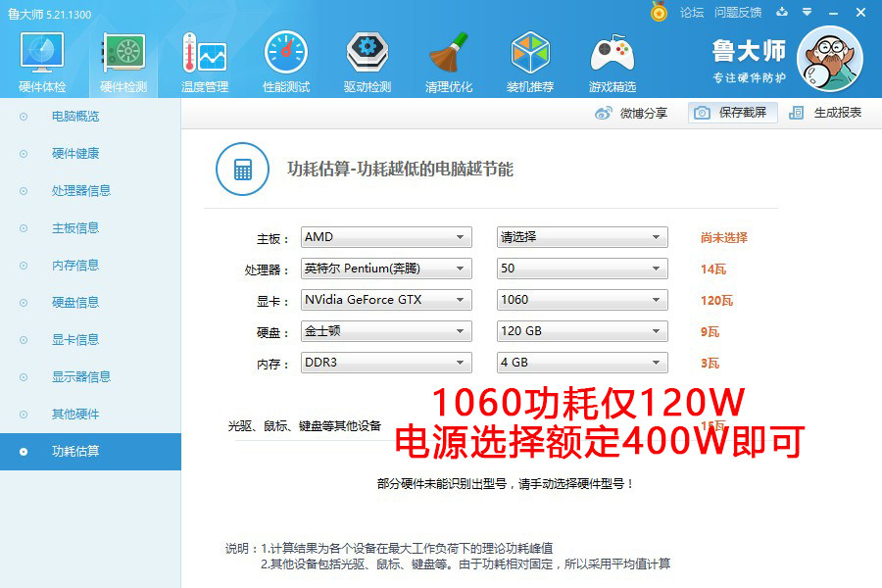Screen dimensions: 882x588
Task: Open 温度管理 temperature management icon
Action: [205, 62]
